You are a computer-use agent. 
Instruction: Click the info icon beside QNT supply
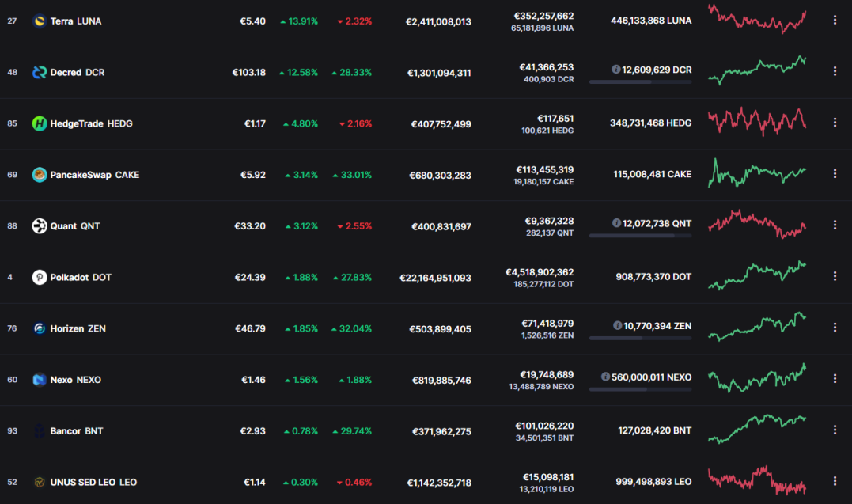click(x=616, y=223)
